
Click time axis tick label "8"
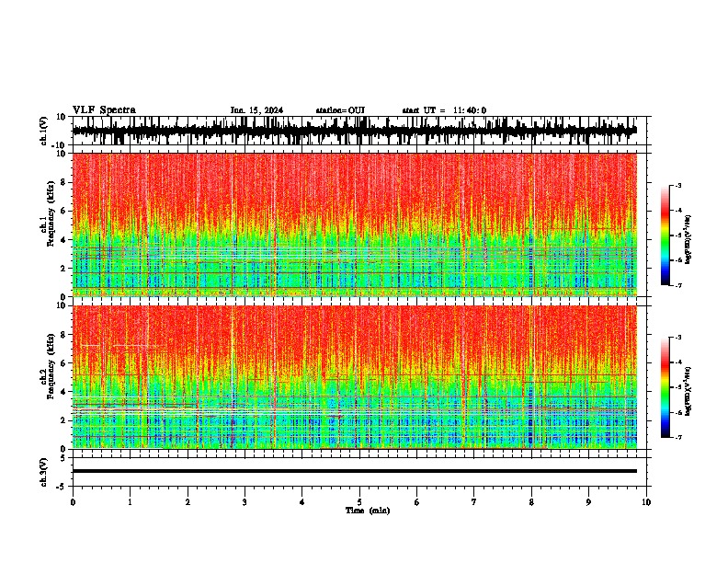pos(531,502)
